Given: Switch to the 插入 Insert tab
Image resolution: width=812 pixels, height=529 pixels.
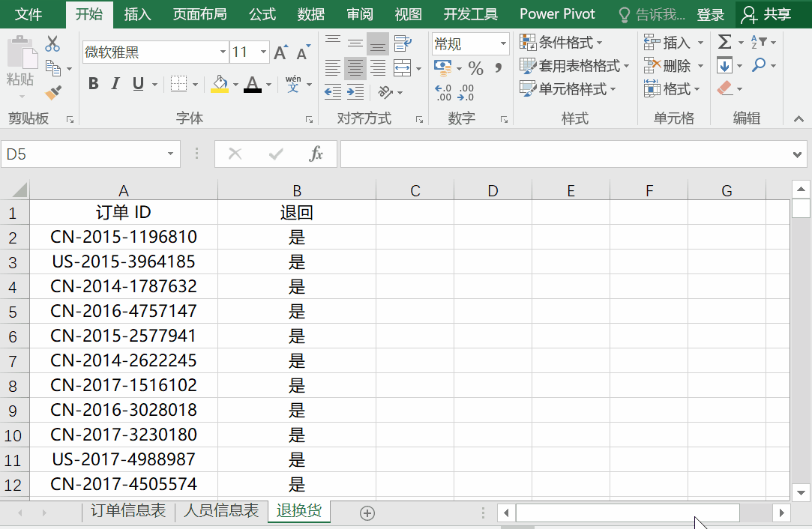Looking at the screenshot, I should (x=137, y=14).
